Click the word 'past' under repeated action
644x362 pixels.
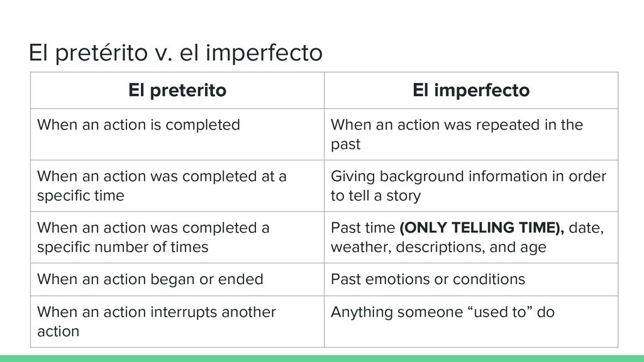(x=346, y=145)
